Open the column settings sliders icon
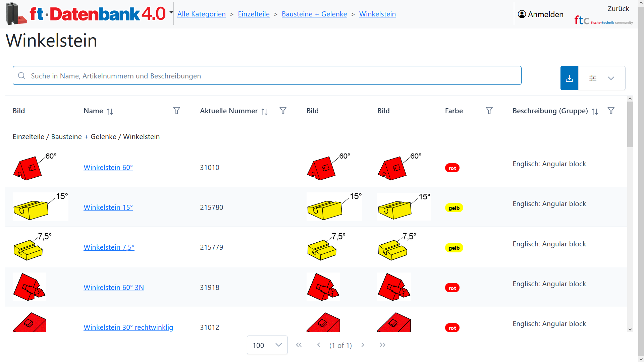644x362 pixels. [x=593, y=78]
